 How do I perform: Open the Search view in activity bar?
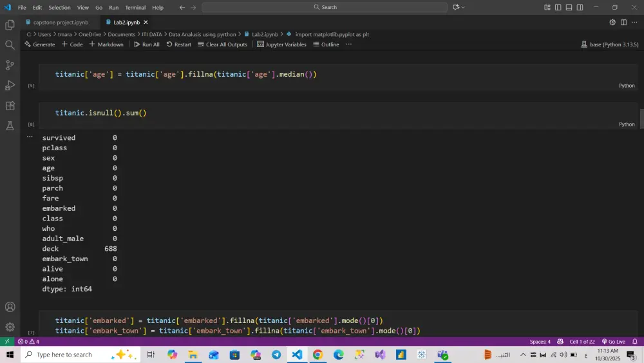10,44
